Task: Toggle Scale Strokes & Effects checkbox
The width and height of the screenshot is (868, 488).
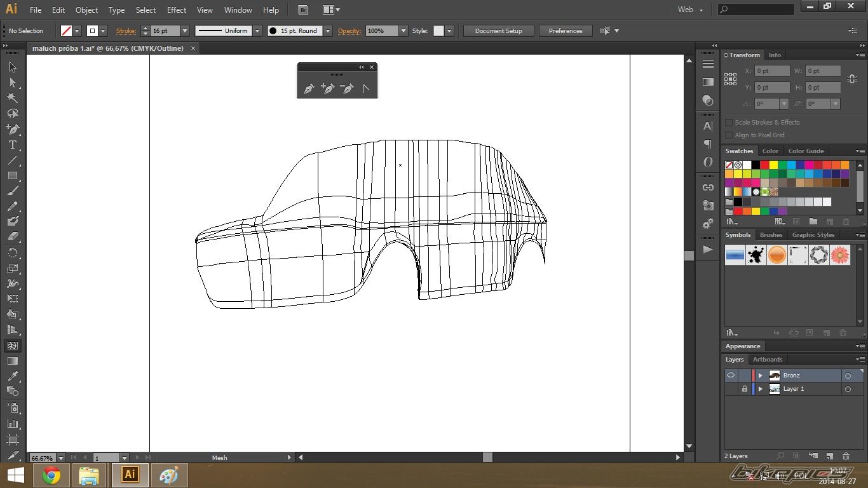Action: [x=729, y=123]
